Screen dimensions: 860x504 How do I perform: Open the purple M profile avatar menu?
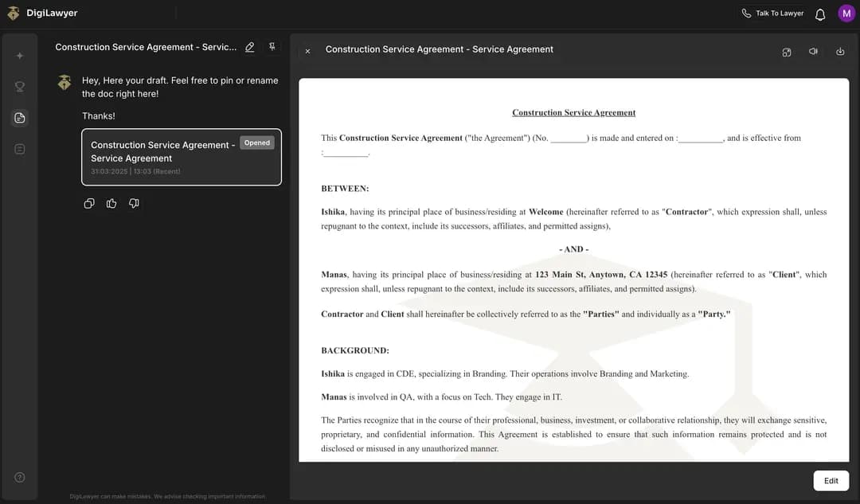[x=846, y=14]
